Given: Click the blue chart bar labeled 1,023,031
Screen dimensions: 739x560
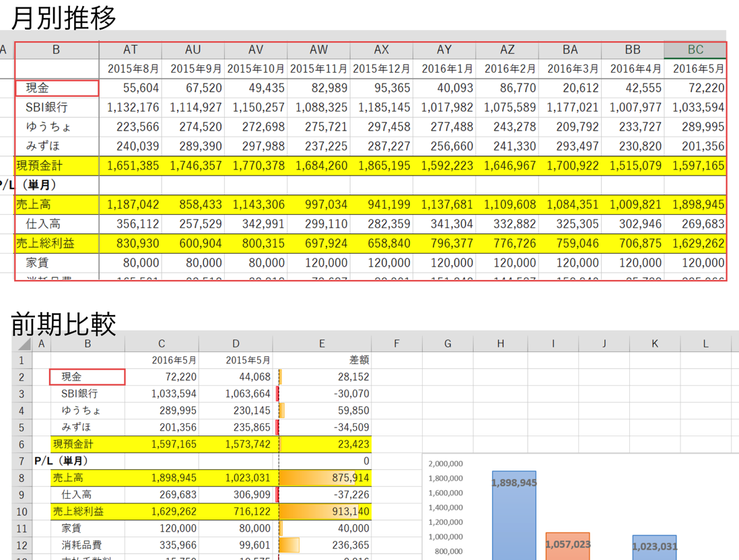Looking at the screenshot, I should [654, 547].
